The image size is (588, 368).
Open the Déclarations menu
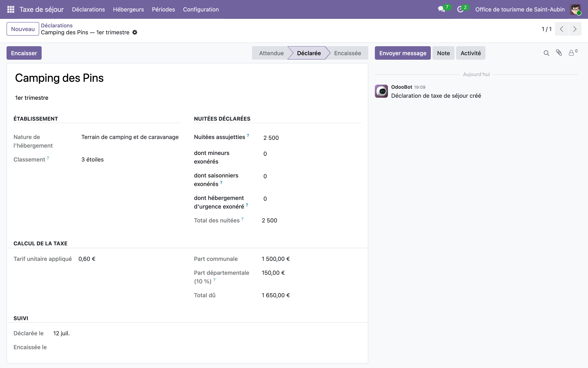(88, 9)
